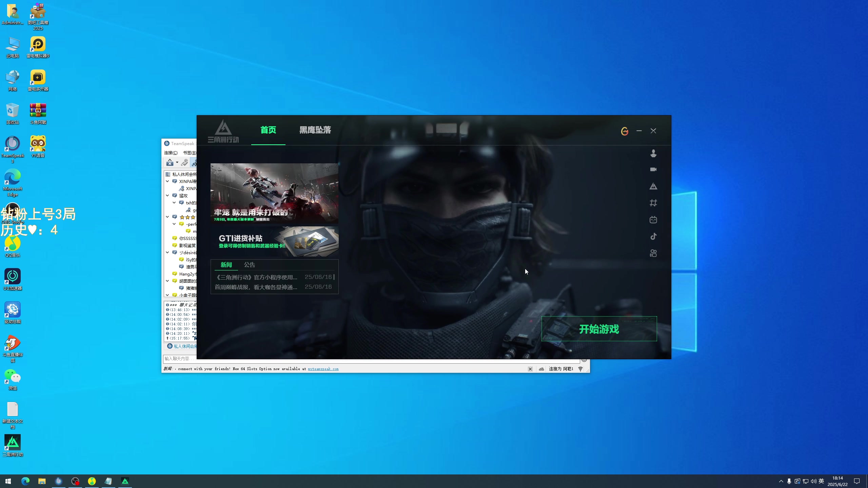The height and width of the screenshot is (488, 868).
Task: Switch to the 黑鹰坠落 tab
Action: 315,130
